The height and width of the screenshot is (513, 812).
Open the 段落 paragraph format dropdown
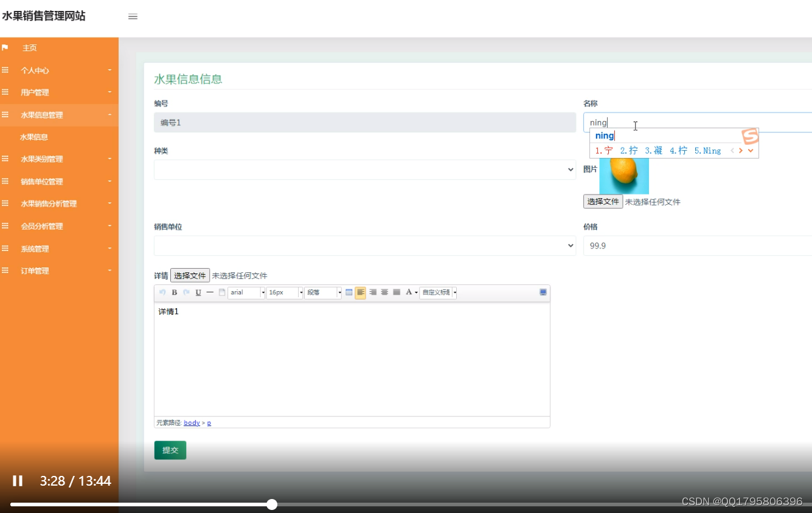[323, 292]
